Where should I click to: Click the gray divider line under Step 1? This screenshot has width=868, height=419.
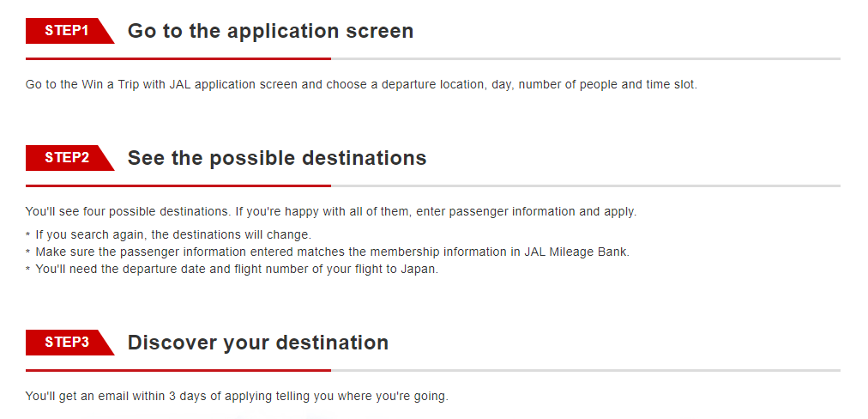pos(586,58)
